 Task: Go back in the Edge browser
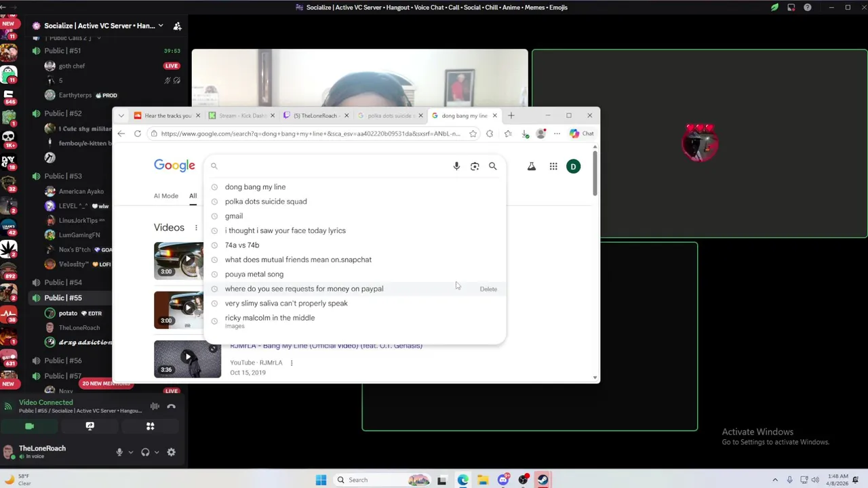click(121, 134)
